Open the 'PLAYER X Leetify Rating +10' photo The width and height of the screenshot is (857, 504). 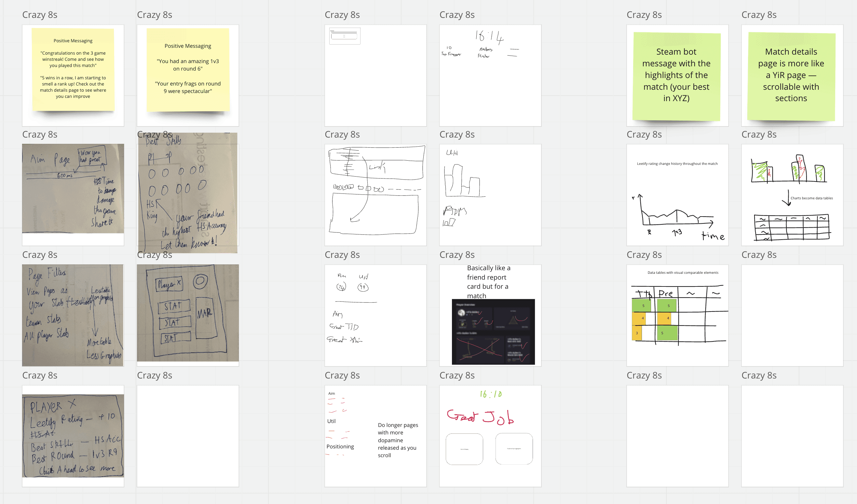(x=73, y=436)
